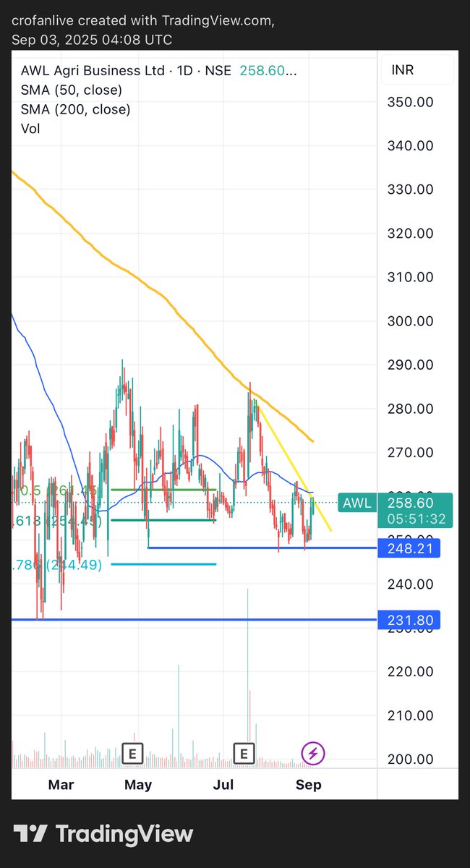This screenshot has width=470, height=868.
Task: Click the 290.00 price axis label
Action: 411,365
